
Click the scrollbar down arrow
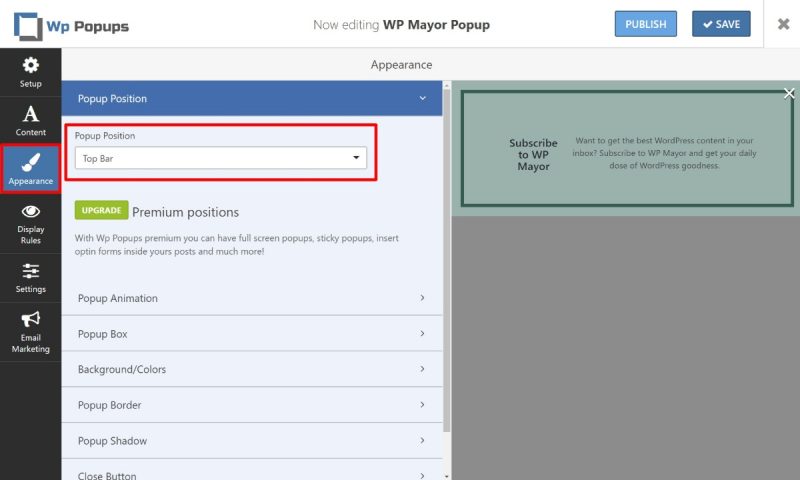coord(446,476)
